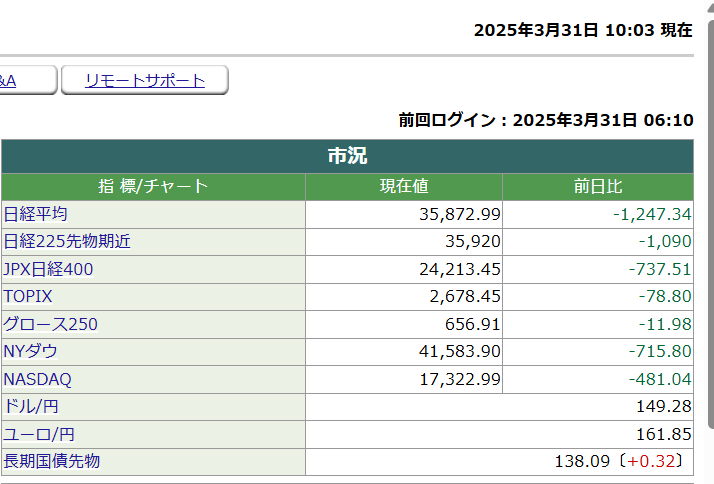Select the NYダウ link
The width and height of the screenshot is (714, 484).
(x=31, y=352)
